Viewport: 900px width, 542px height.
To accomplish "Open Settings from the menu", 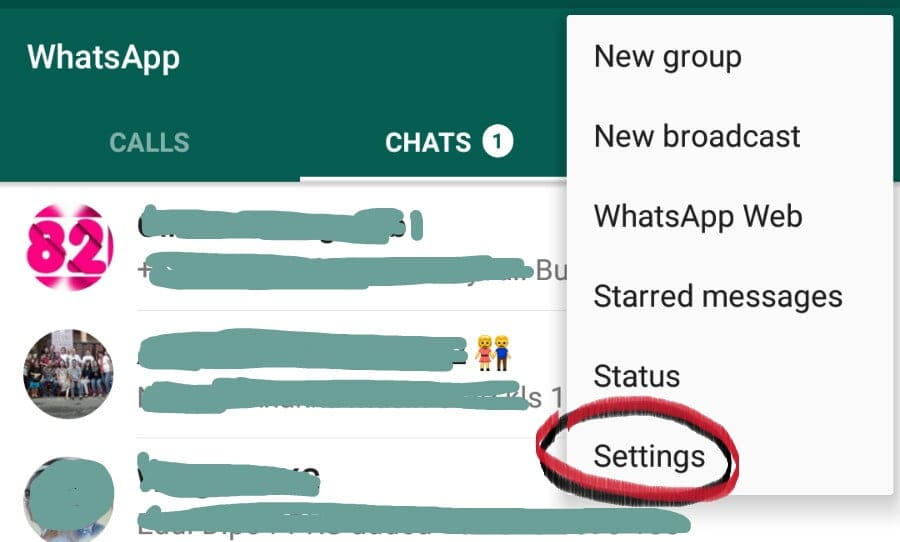I will tap(649, 457).
